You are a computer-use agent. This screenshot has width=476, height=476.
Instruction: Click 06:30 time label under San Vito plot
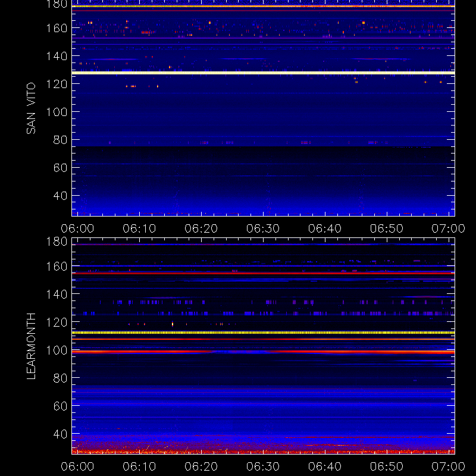click(x=263, y=228)
